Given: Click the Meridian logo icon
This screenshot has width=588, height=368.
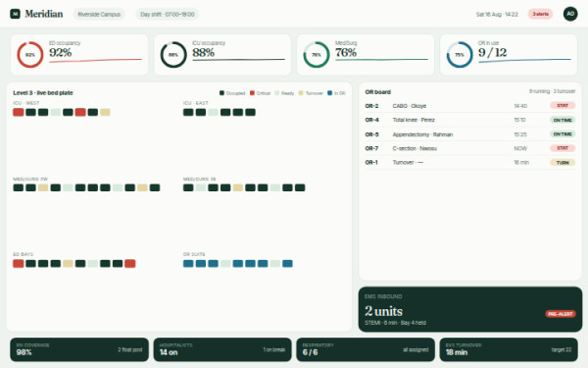Looking at the screenshot, I should [x=15, y=14].
